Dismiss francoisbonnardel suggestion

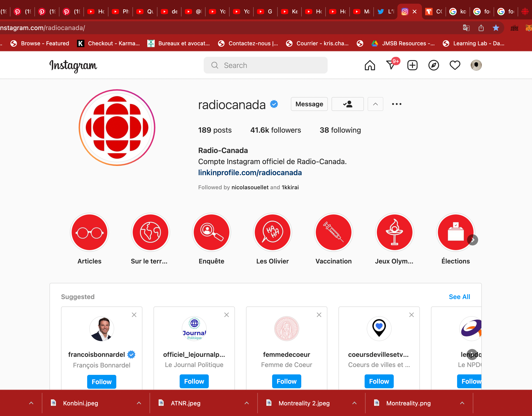pos(134,315)
